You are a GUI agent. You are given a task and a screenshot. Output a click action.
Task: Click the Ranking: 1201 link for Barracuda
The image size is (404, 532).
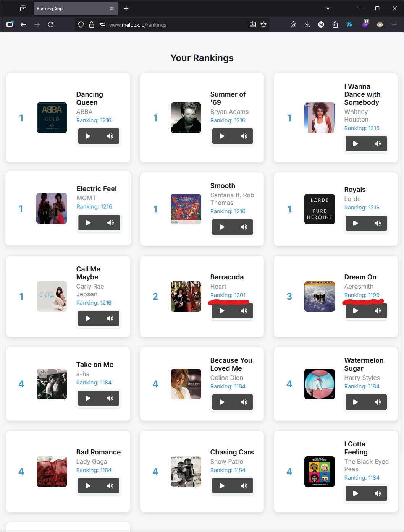pyautogui.click(x=228, y=295)
